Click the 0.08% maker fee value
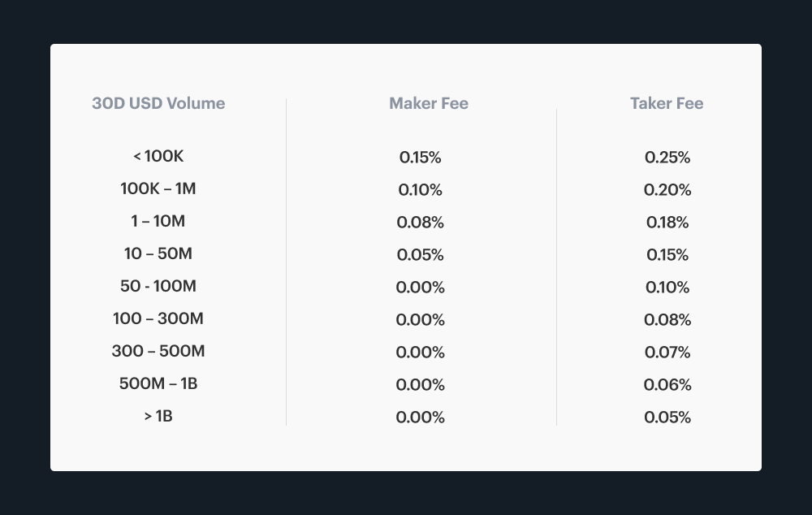 pyautogui.click(x=421, y=223)
